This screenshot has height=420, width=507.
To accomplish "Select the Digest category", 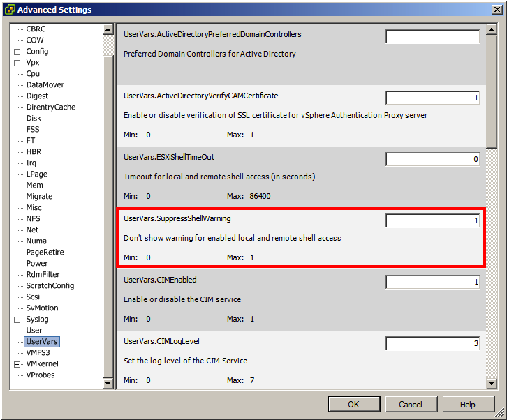I will (37, 96).
